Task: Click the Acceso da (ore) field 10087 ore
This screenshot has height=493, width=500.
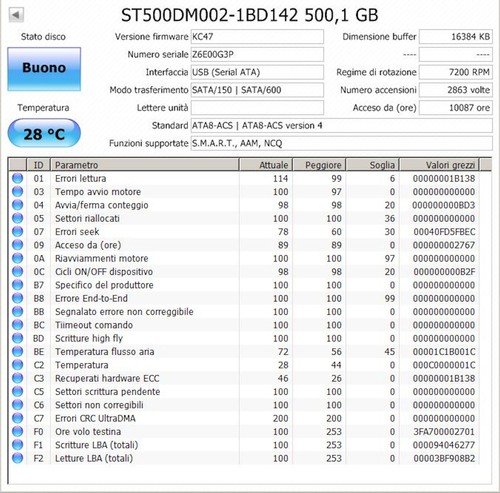Action: (456, 108)
